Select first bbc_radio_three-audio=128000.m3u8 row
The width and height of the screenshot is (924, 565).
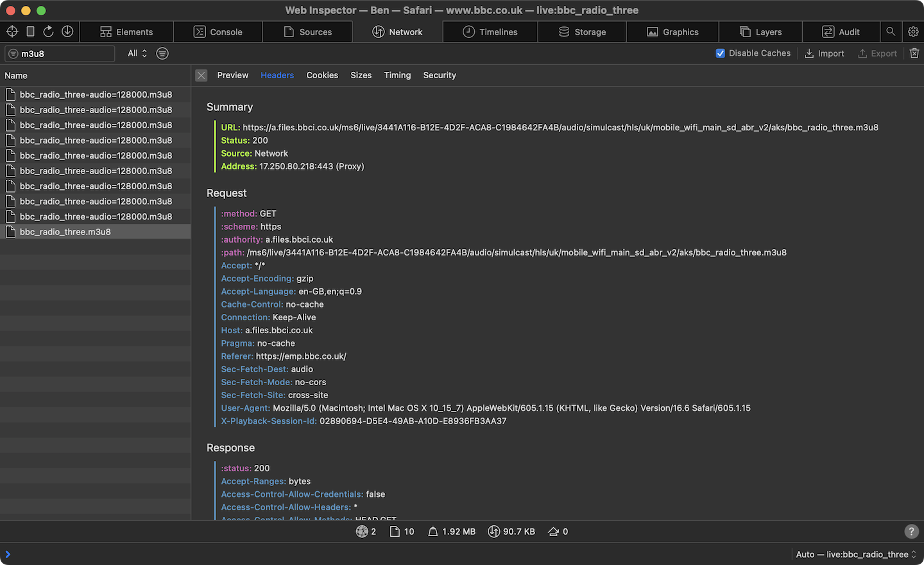tap(95, 94)
